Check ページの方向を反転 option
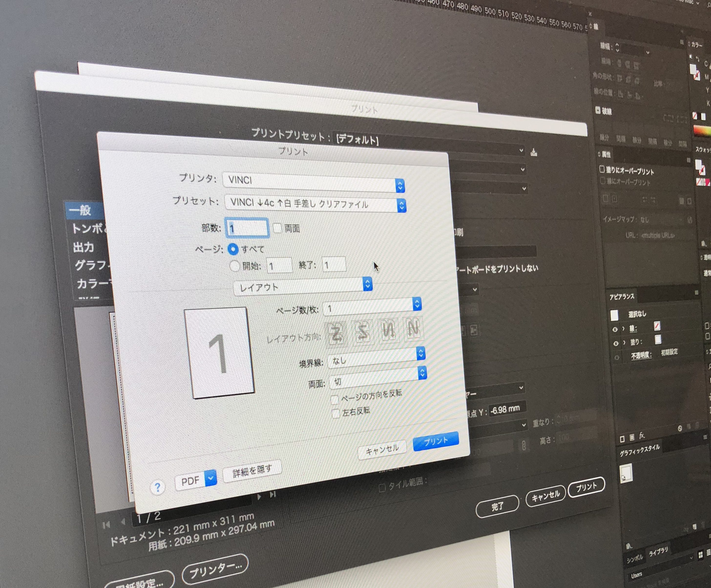711x588 pixels. click(x=335, y=400)
